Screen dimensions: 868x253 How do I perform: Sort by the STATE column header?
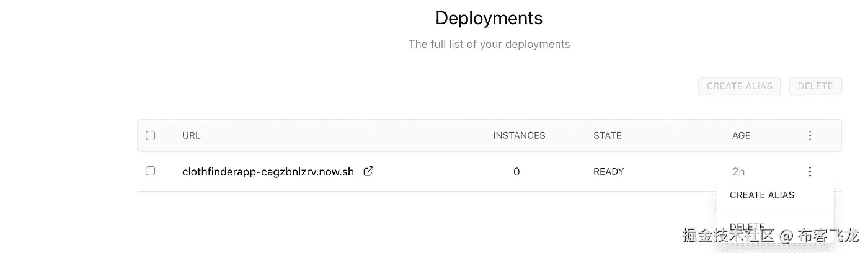pos(607,135)
